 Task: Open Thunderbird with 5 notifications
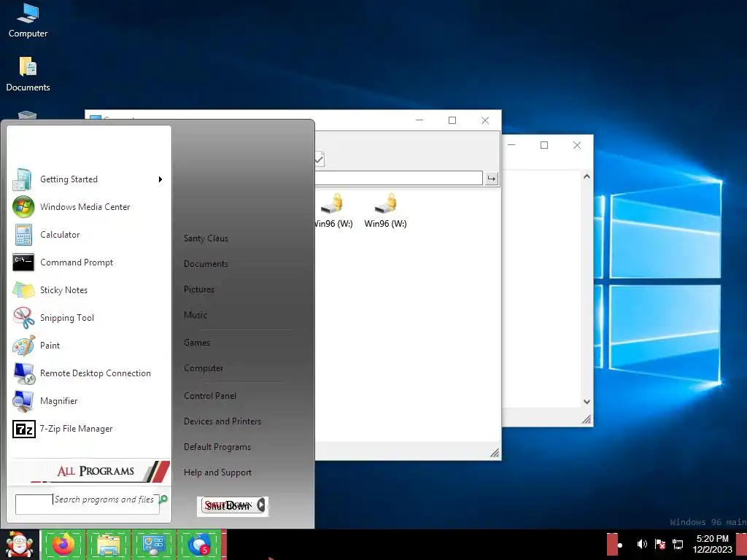pos(199,545)
